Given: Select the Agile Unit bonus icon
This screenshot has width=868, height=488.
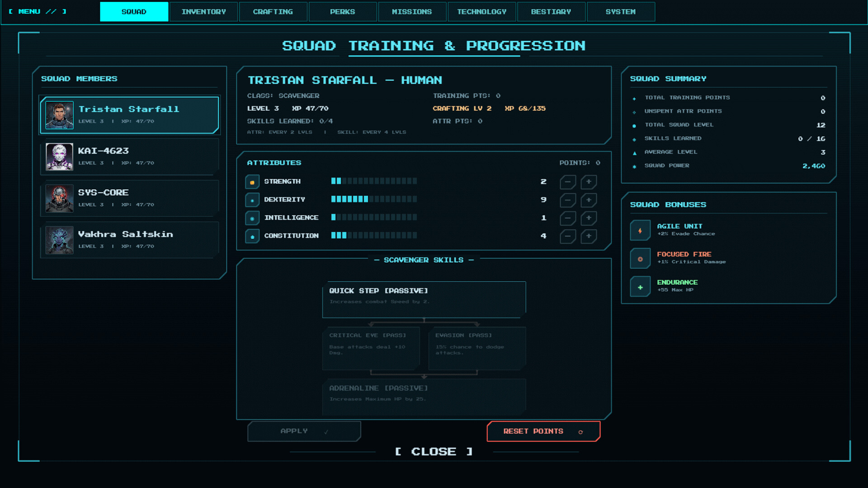Looking at the screenshot, I should (x=640, y=230).
